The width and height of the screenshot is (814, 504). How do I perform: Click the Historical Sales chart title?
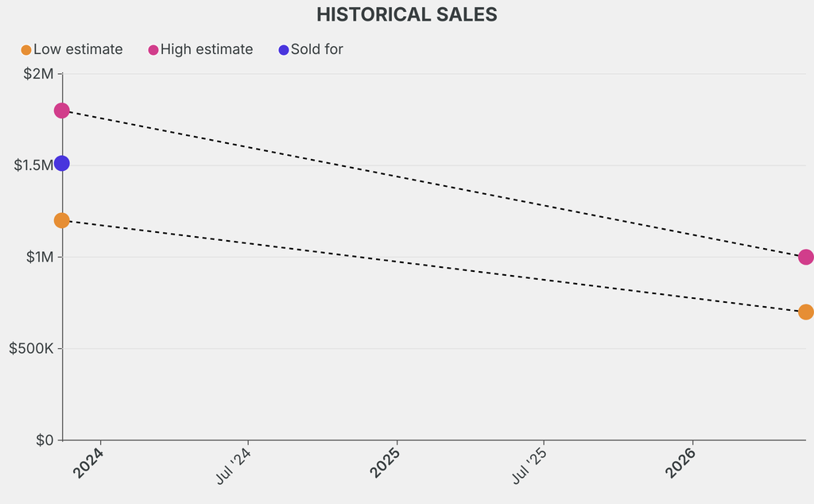[x=407, y=14]
